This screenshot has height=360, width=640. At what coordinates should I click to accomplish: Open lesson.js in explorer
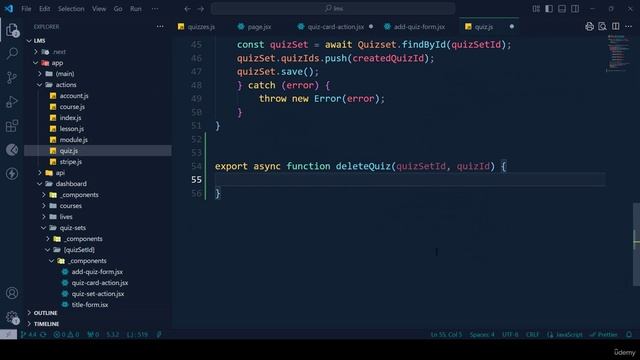71,129
